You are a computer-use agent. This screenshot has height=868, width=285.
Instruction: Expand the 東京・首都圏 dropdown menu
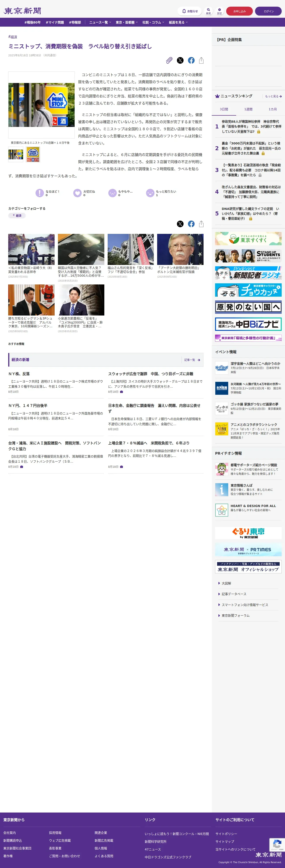click(x=127, y=23)
